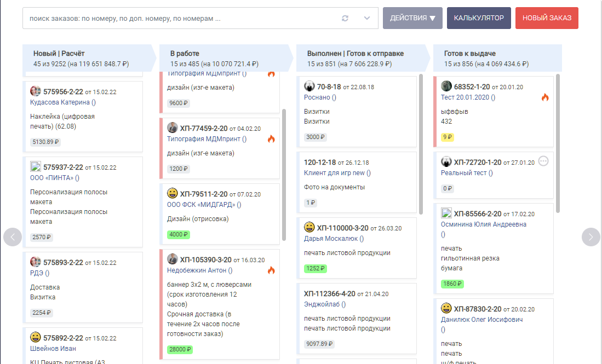Screen dimensions: 602x364
Task: Go to previous columns with left arrow
Action: 13,237
